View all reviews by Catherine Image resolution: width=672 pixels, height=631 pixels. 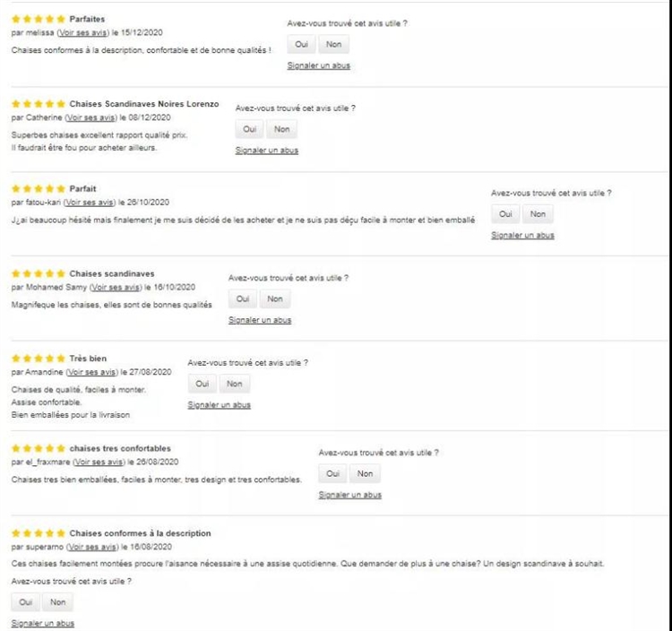(92, 117)
